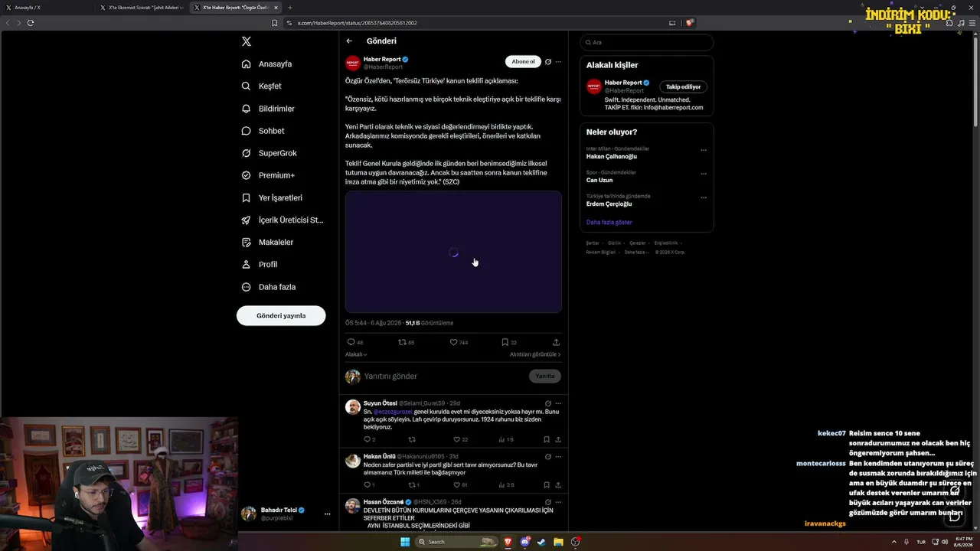Share Suyun Ötesi's comment
Viewport: 980px width, 551px height.
[558, 439]
